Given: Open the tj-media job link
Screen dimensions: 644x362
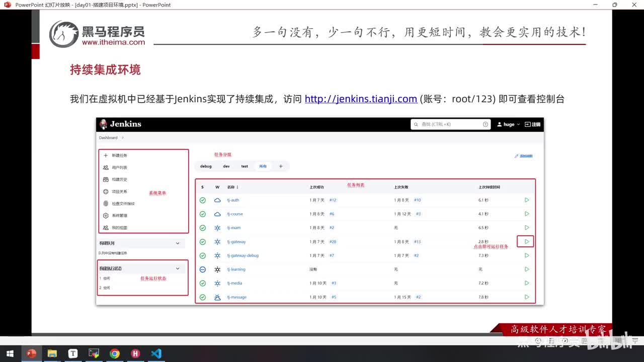Looking at the screenshot, I should 234,283.
